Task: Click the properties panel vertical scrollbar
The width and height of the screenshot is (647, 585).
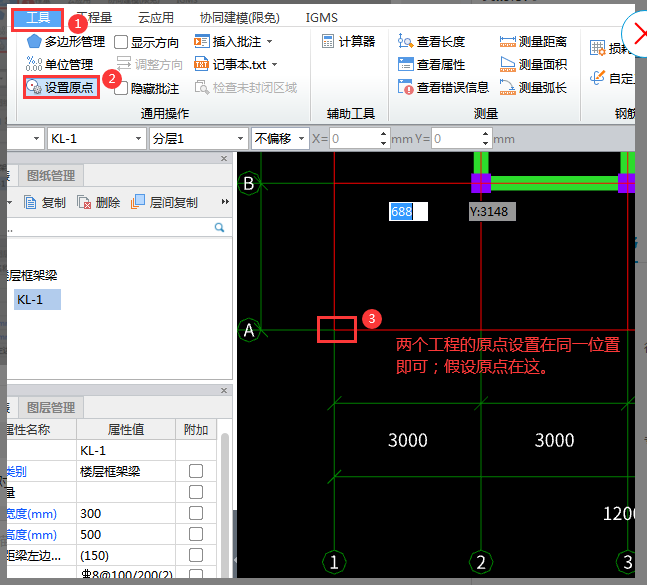Action: (225, 505)
